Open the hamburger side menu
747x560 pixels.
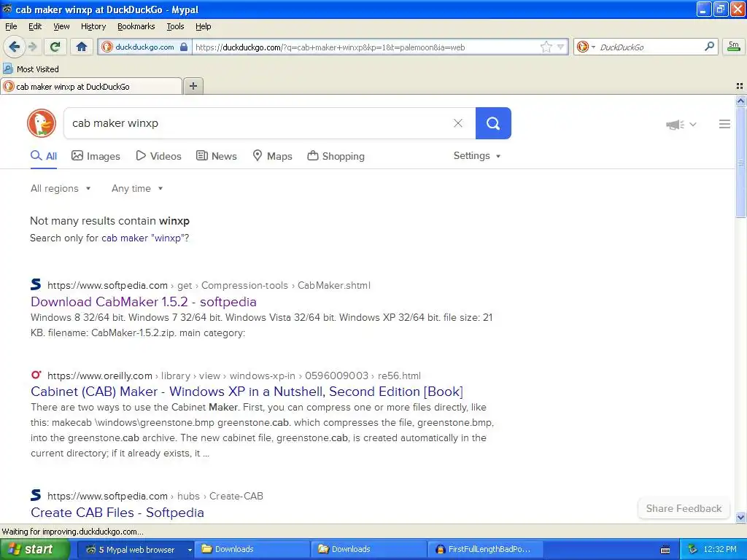tap(724, 124)
